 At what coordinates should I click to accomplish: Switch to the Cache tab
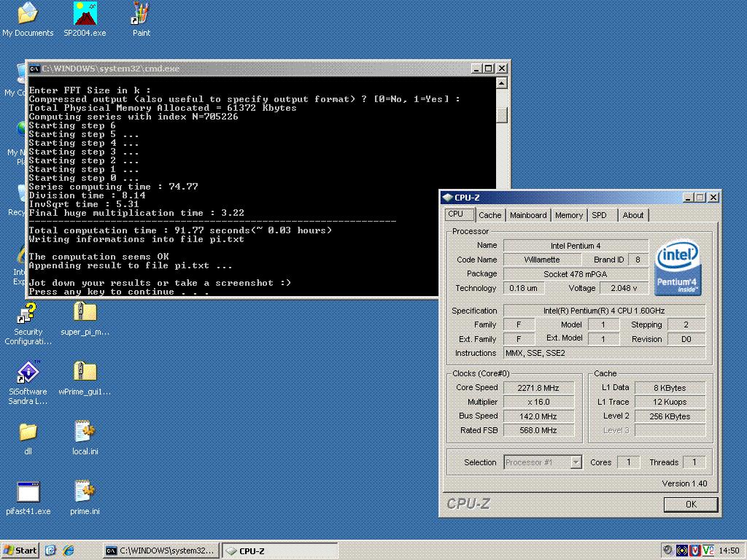pyautogui.click(x=489, y=215)
